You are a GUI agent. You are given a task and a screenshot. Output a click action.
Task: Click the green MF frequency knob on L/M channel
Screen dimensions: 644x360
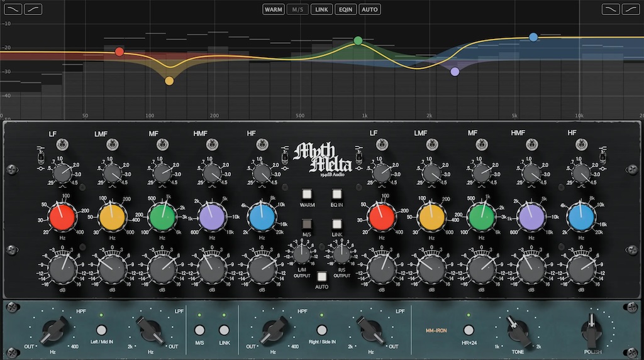click(163, 217)
